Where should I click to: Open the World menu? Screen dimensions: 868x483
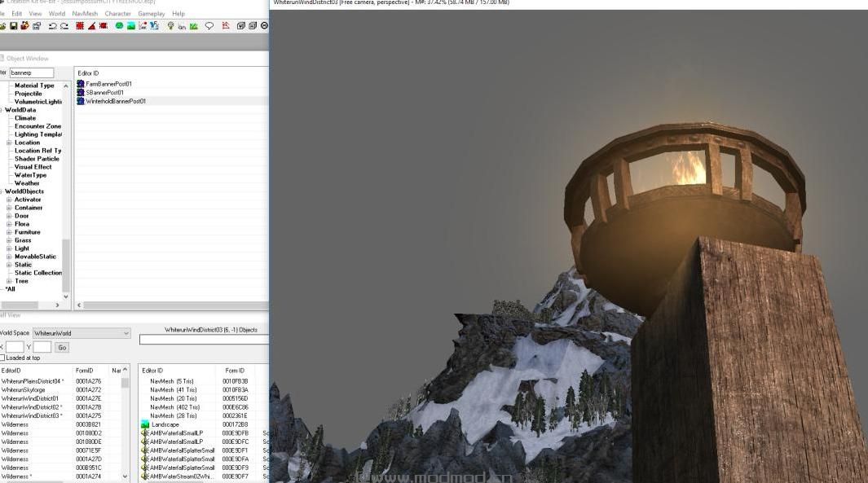tap(57, 13)
